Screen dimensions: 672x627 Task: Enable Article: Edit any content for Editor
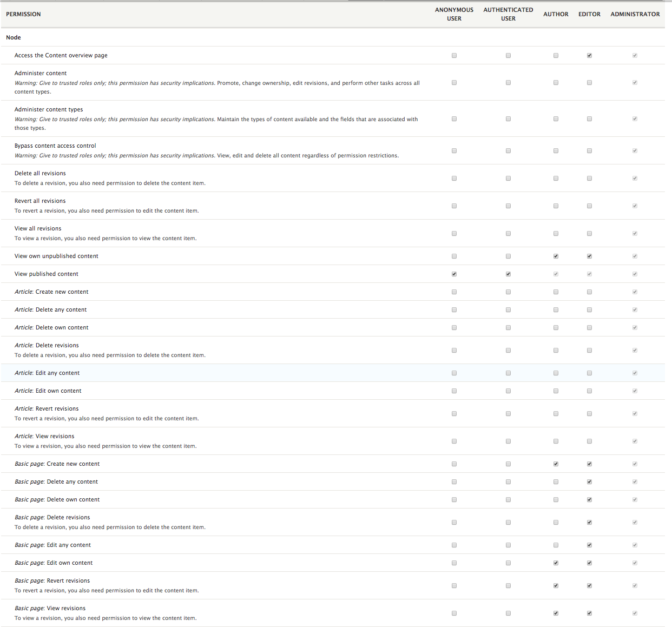(589, 373)
